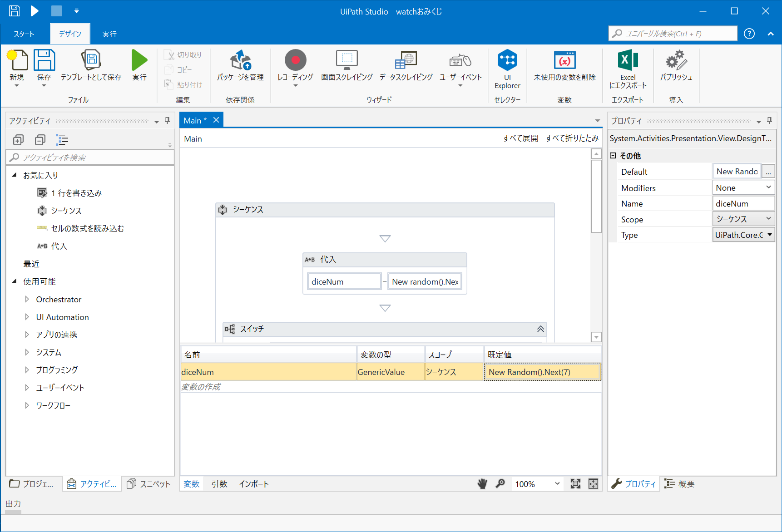Collapse the ribbon with the chevron
The height and width of the screenshot is (532, 782).
point(771,34)
